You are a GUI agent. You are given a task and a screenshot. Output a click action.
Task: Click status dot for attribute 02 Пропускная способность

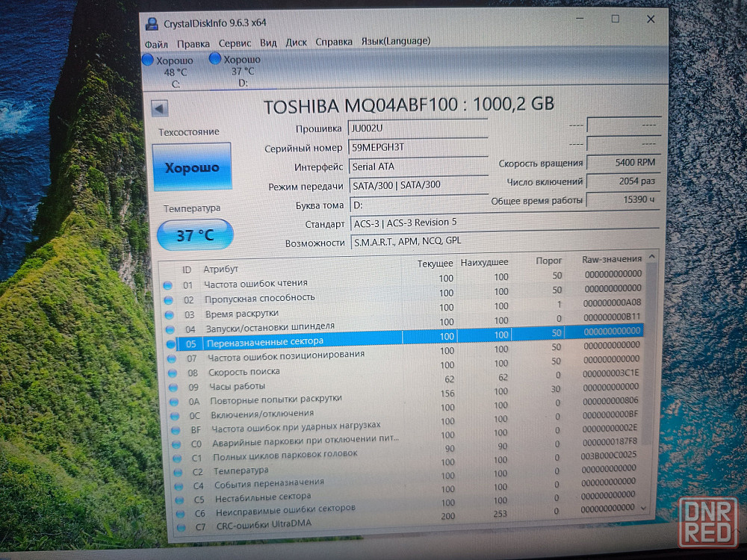(168, 300)
